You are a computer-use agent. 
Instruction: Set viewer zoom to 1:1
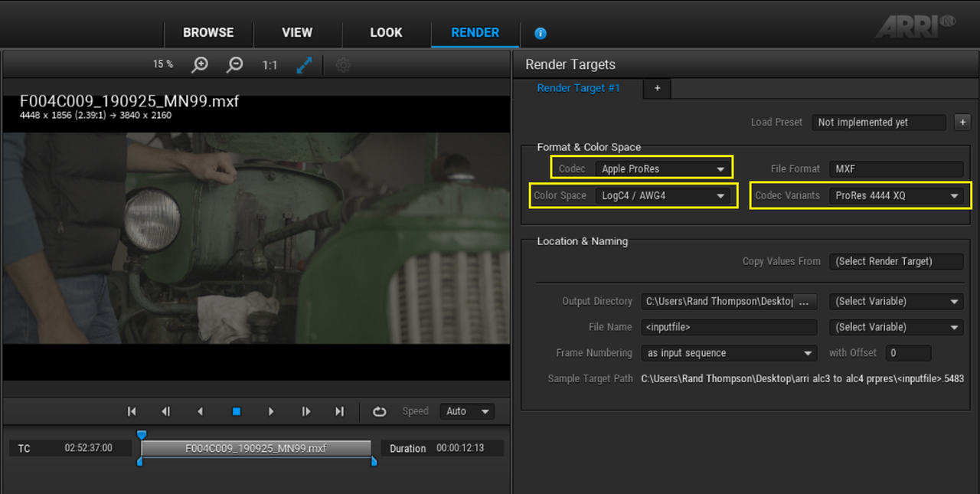269,65
